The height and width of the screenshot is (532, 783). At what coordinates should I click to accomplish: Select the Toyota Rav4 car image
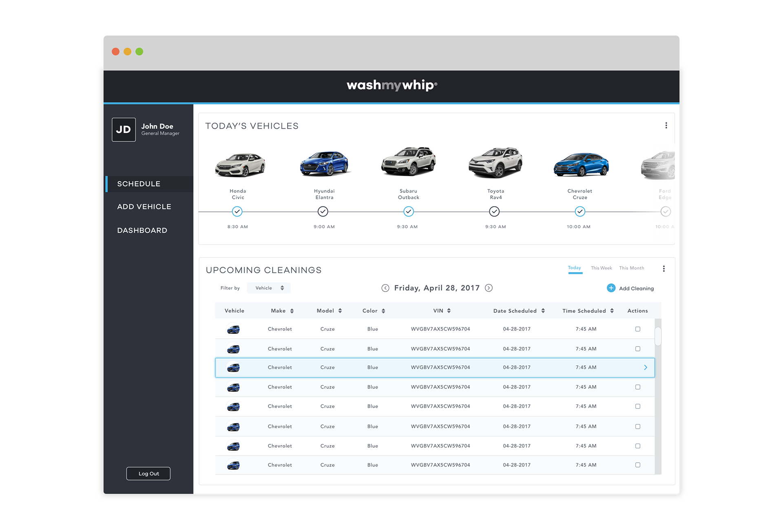(x=495, y=163)
